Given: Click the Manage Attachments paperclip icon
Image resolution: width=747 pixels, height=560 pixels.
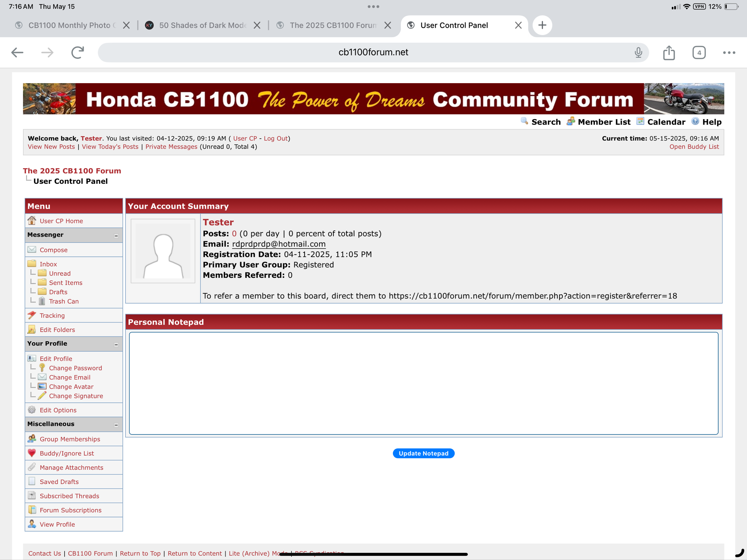Looking at the screenshot, I should click(x=32, y=467).
